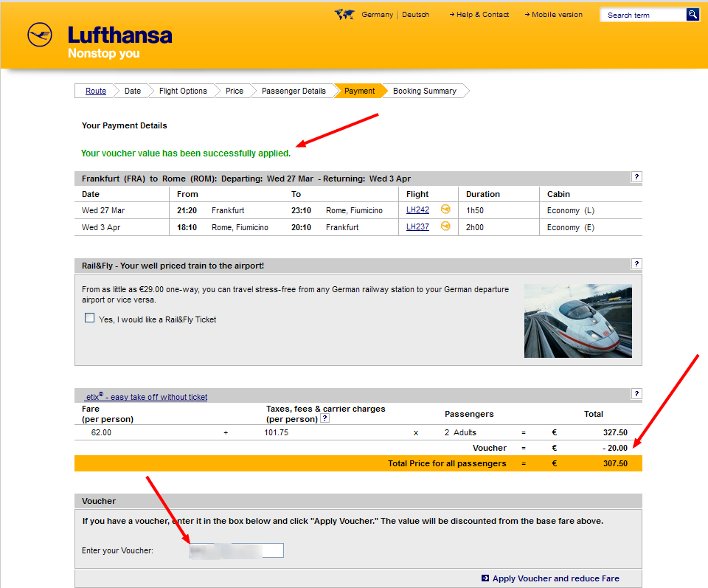Click operating carrier icon next to LH237
This screenshot has height=588, width=708.
coord(445,226)
